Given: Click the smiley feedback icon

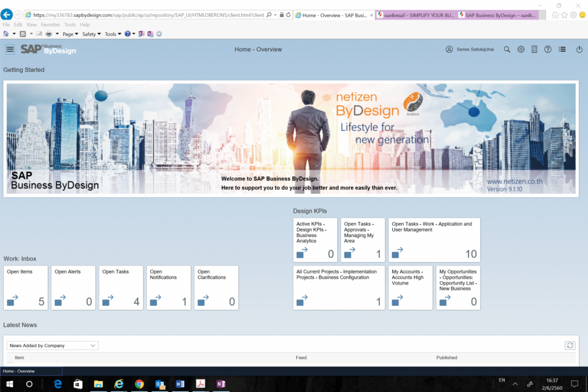Looking at the screenshot, I should pos(582,15).
